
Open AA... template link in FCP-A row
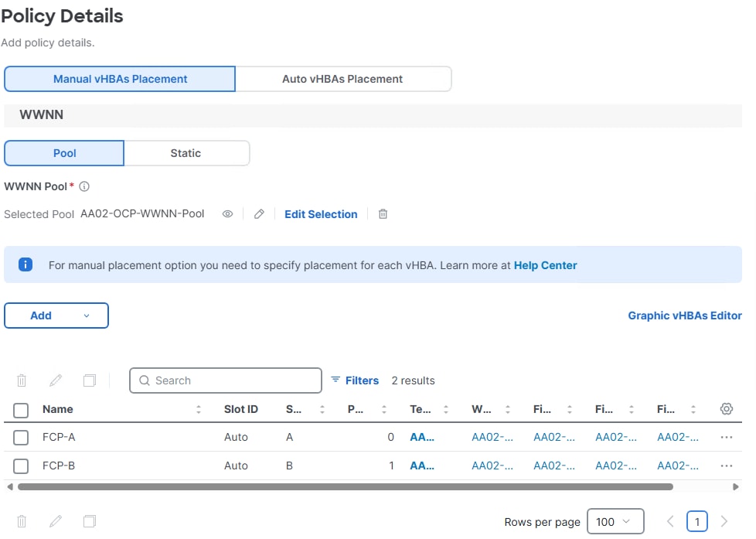coord(422,437)
